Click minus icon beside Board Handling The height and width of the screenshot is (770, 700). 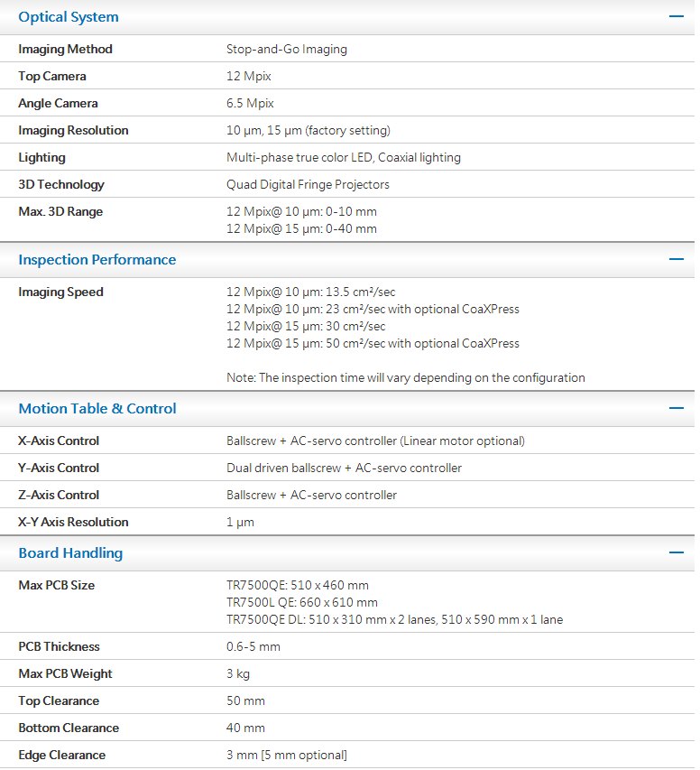tap(676, 553)
